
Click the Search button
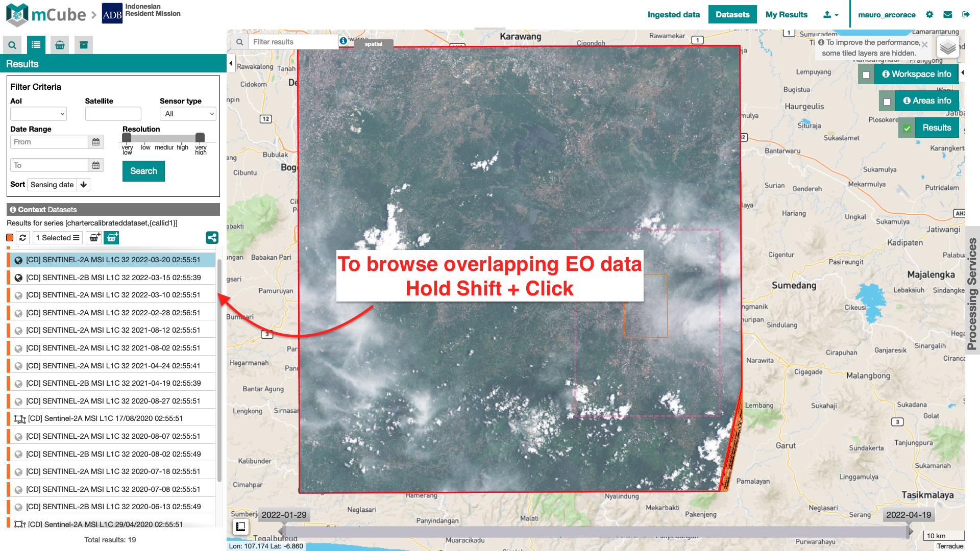143,171
